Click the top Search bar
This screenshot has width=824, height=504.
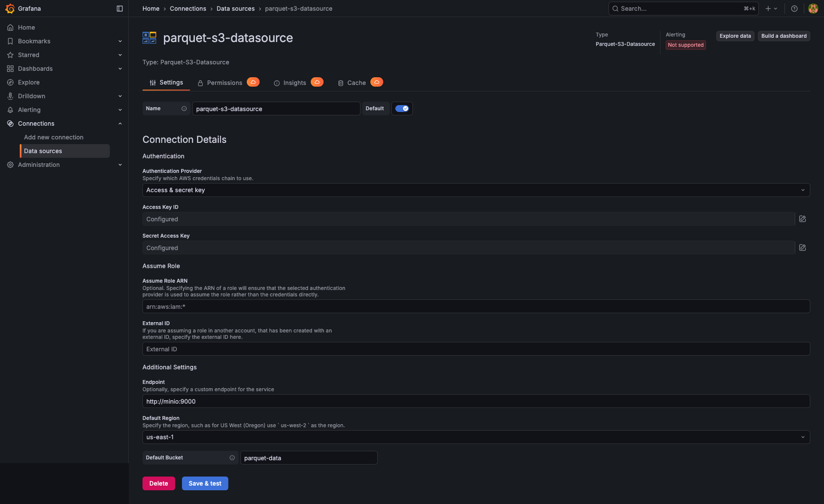683,9
